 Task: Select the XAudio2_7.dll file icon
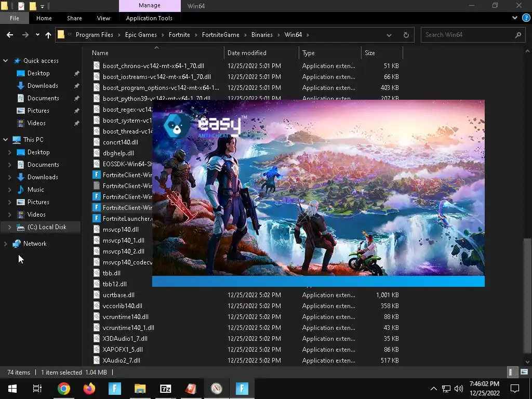[97, 361]
